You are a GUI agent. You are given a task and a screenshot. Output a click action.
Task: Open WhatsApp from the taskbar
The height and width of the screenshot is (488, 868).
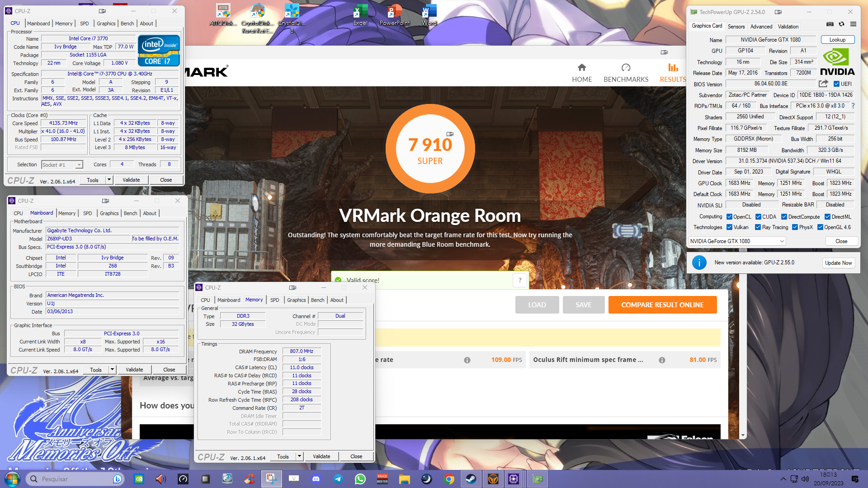(x=360, y=479)
